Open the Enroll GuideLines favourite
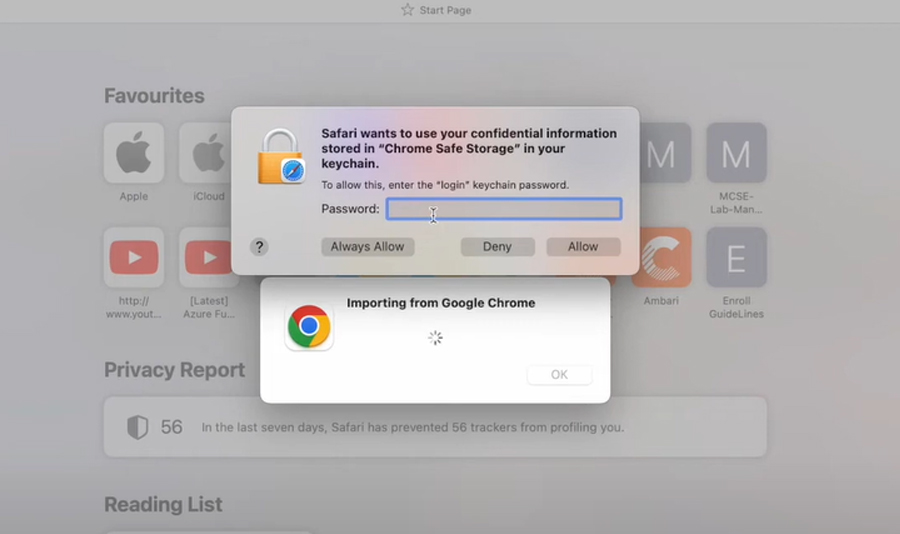Viewport: 900px width, 534px height. click(736, 258)
